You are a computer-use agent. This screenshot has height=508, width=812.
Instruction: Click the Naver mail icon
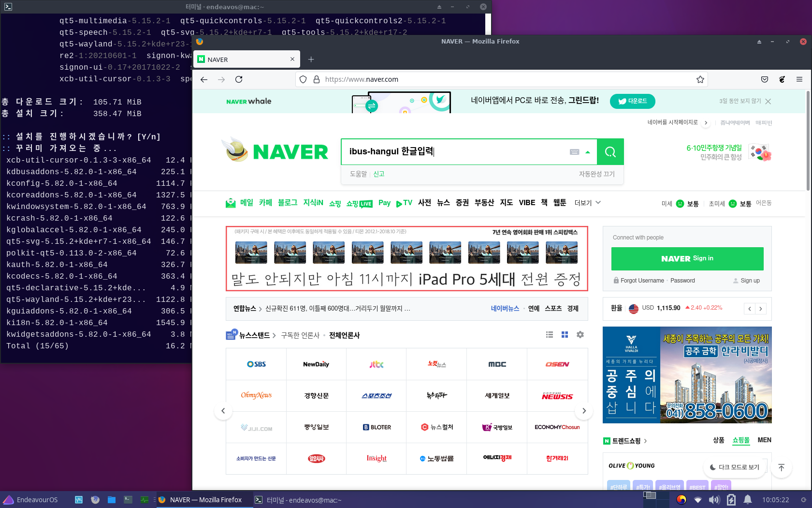[x=231, y=203]
